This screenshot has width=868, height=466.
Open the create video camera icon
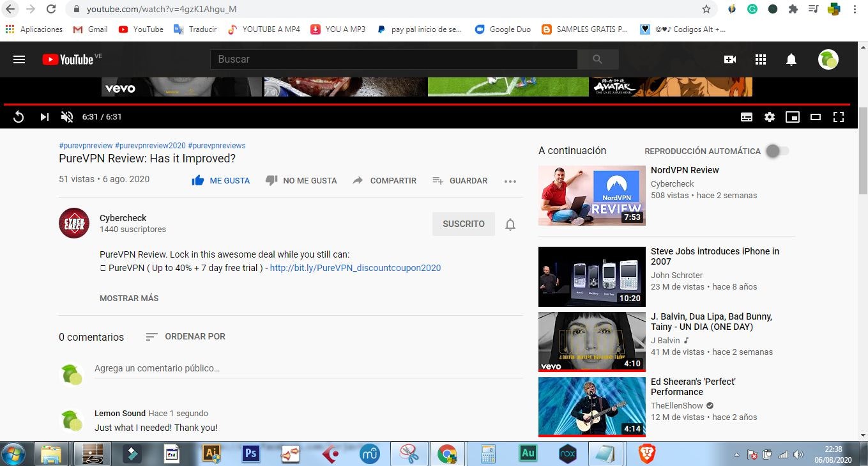729,59
